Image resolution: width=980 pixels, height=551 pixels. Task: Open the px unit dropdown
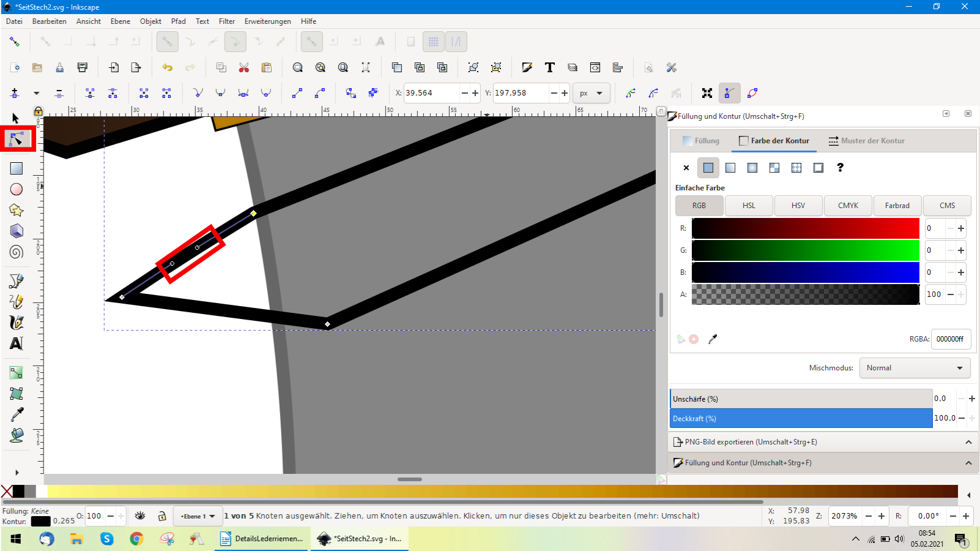coord(591,93)
